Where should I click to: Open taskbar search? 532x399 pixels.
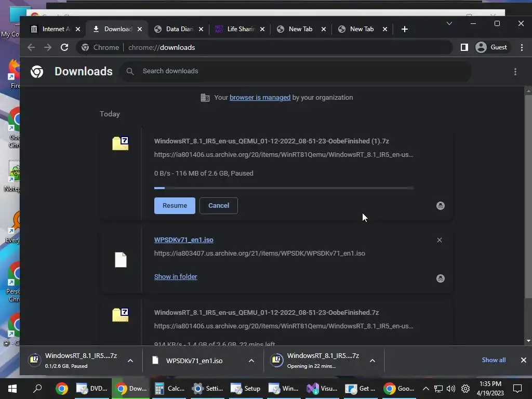point(37,389)
